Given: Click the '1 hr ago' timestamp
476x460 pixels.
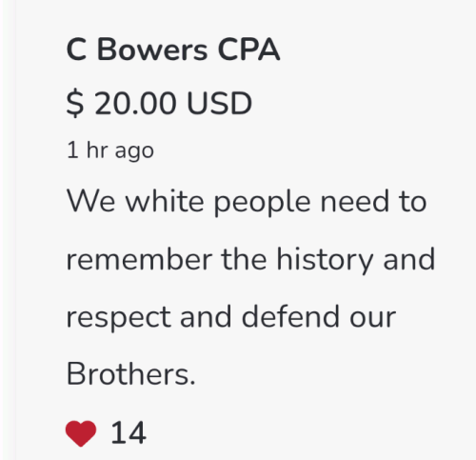Looking at the screenshot, I should click(x=110, y=150).
